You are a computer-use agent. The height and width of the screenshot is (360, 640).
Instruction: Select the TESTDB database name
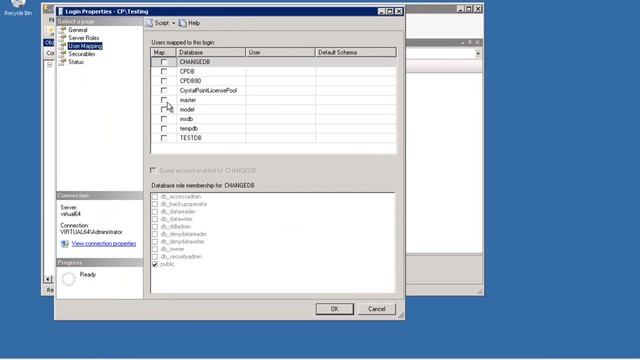pyautogui.click(x=191, y=138)
